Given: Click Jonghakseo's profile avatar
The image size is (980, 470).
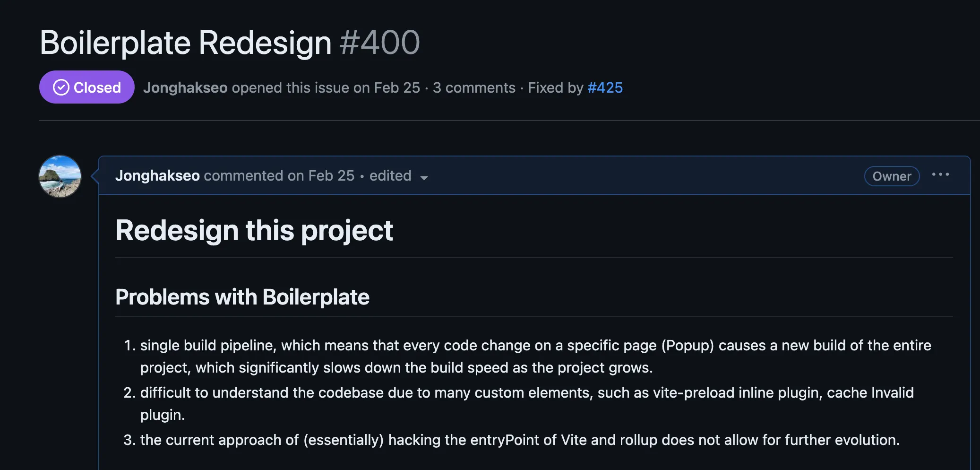Looking at the screenshot, I should click(x=60, y=176).
